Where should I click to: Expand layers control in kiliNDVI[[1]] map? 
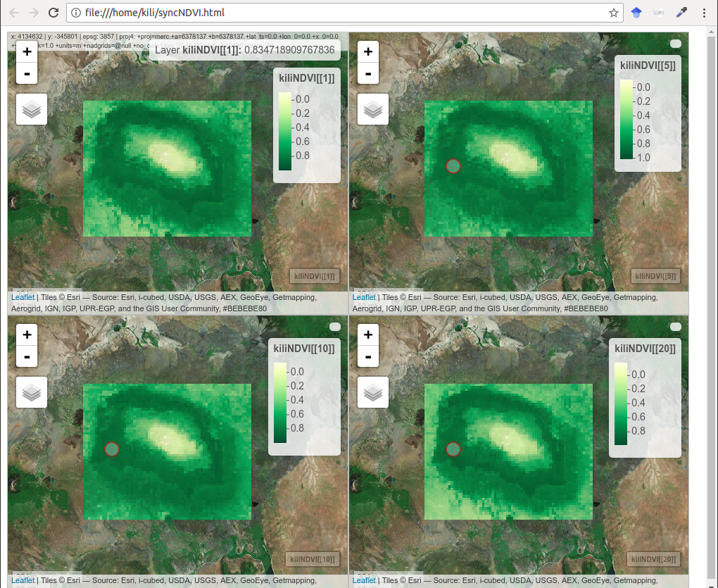32,109
